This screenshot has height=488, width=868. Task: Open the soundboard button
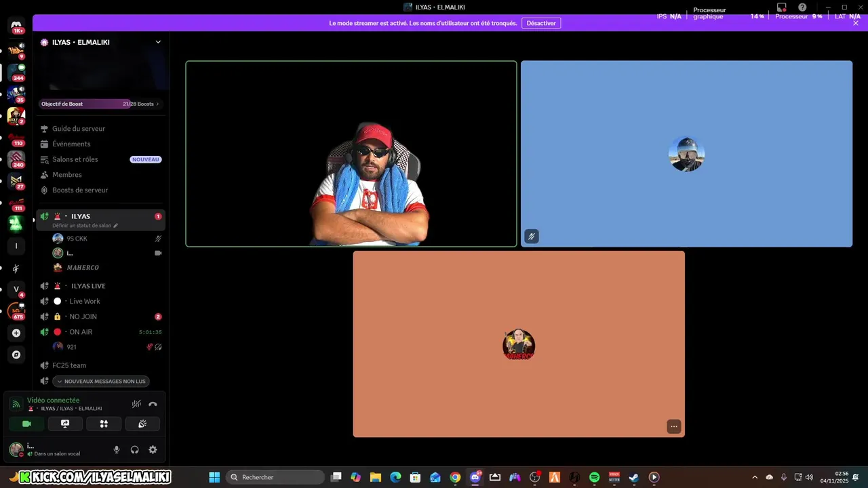point(142,424)
